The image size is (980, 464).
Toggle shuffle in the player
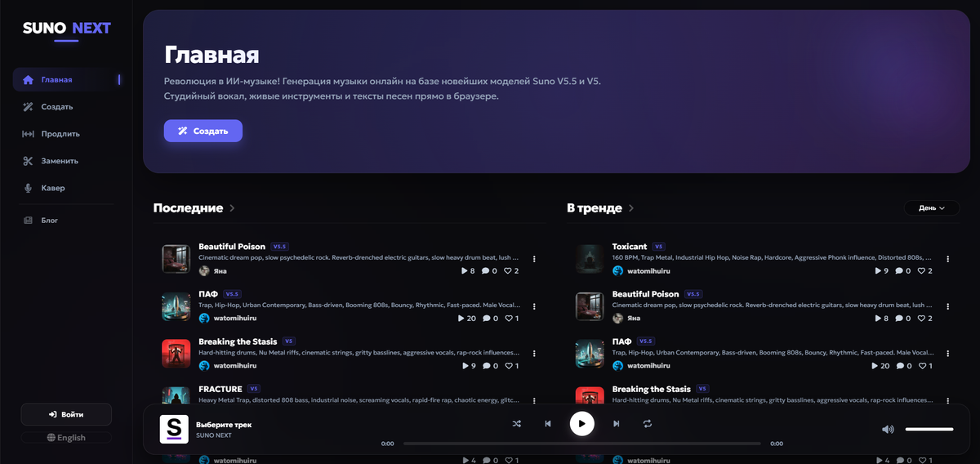(x=516, y=424)
